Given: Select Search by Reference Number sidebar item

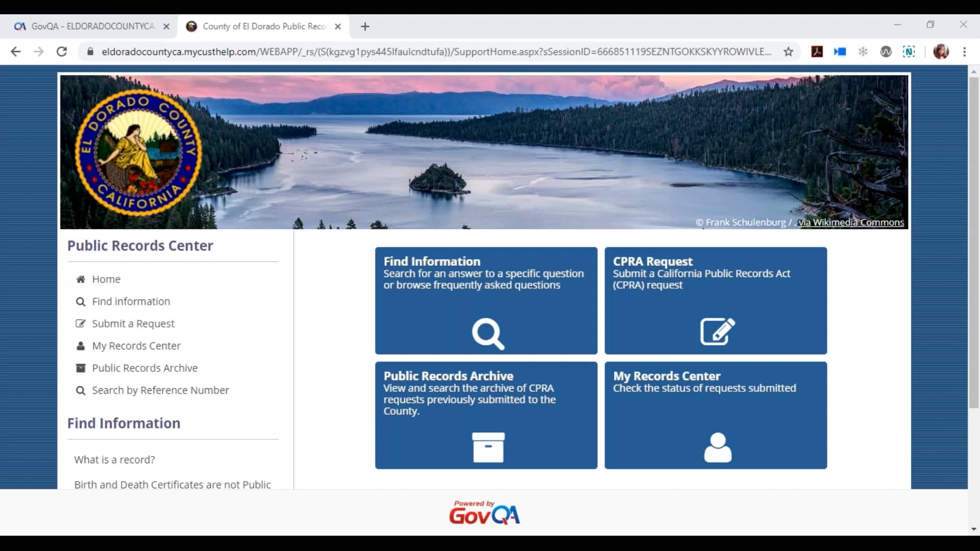Looking at the screenshot, I should coord(160,390).
